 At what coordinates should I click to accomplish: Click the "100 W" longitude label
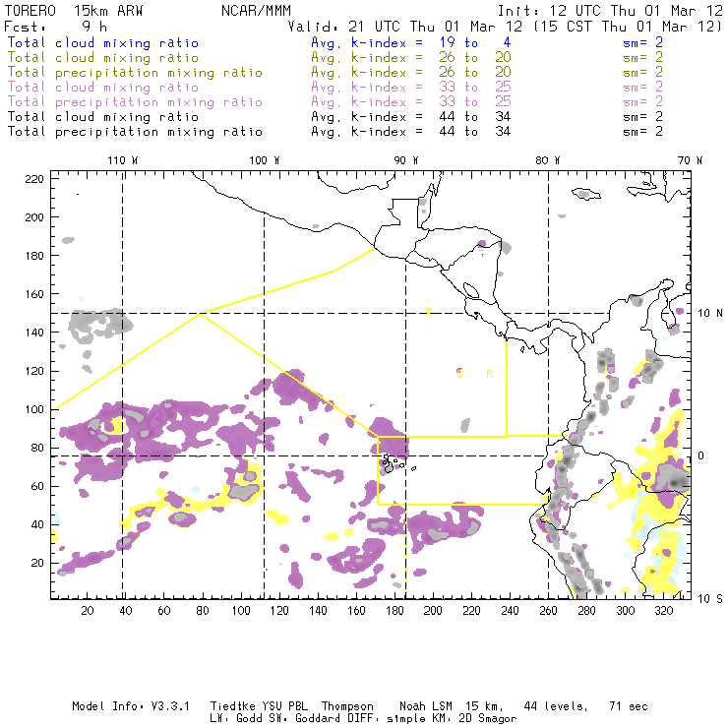[x=265, y=160]
